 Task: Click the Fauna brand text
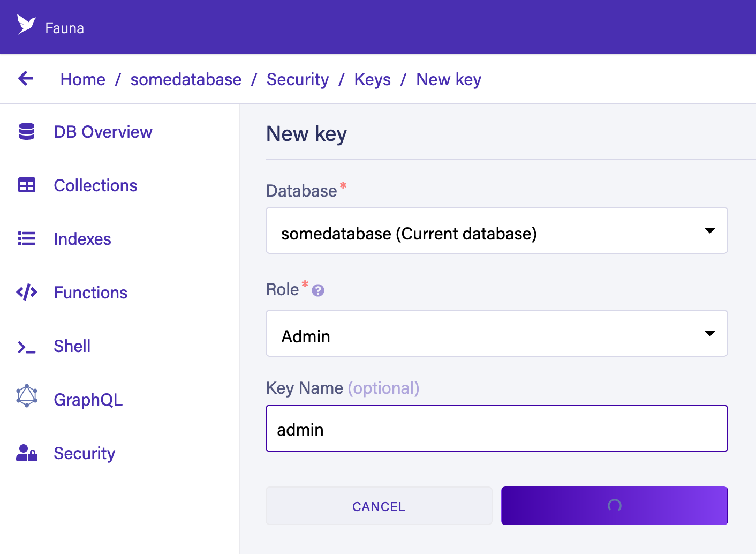(65, 28)
